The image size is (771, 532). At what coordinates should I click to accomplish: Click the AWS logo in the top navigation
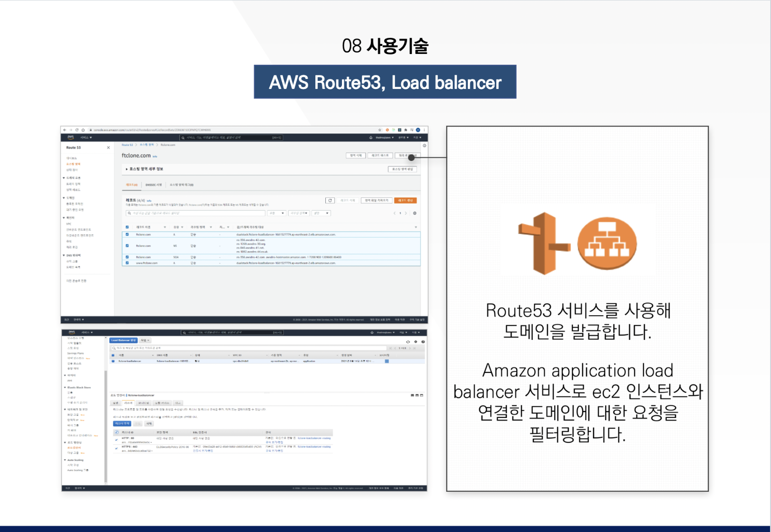(x=70, y=137)
